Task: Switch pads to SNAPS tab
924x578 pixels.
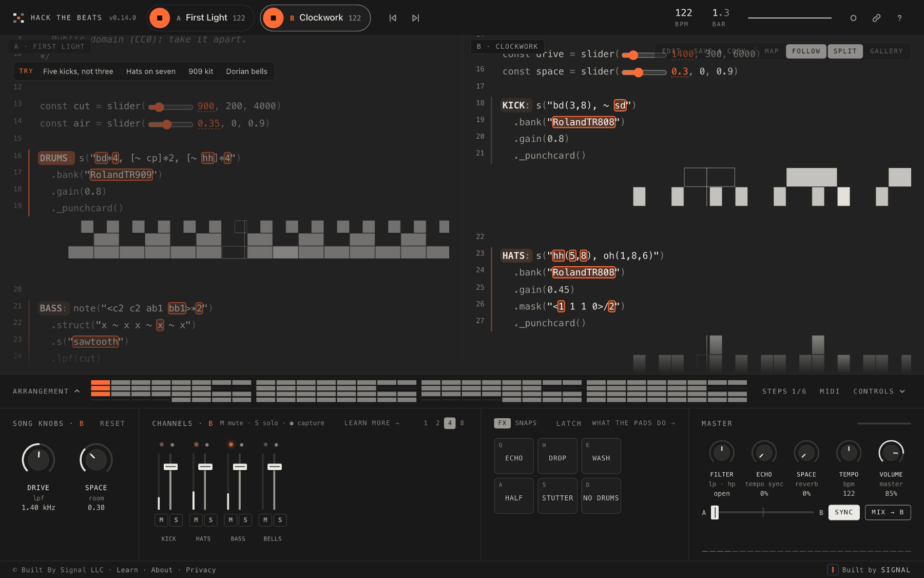Action: coord(526,423)
